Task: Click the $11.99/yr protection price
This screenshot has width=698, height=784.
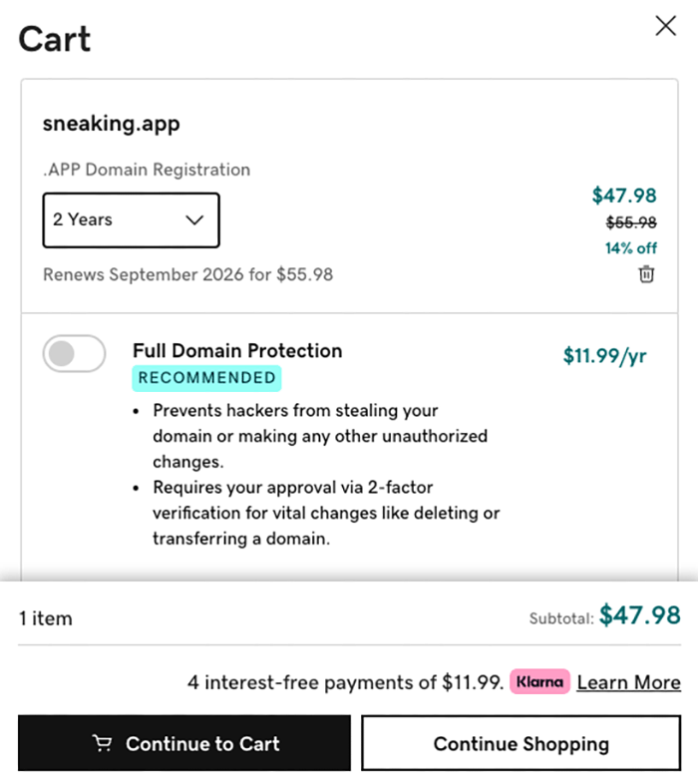Action: [604, 356]
